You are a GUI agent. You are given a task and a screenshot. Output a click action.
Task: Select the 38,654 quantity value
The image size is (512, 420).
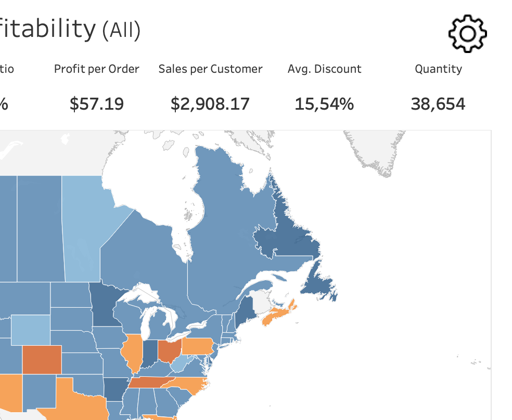(438, 104)
